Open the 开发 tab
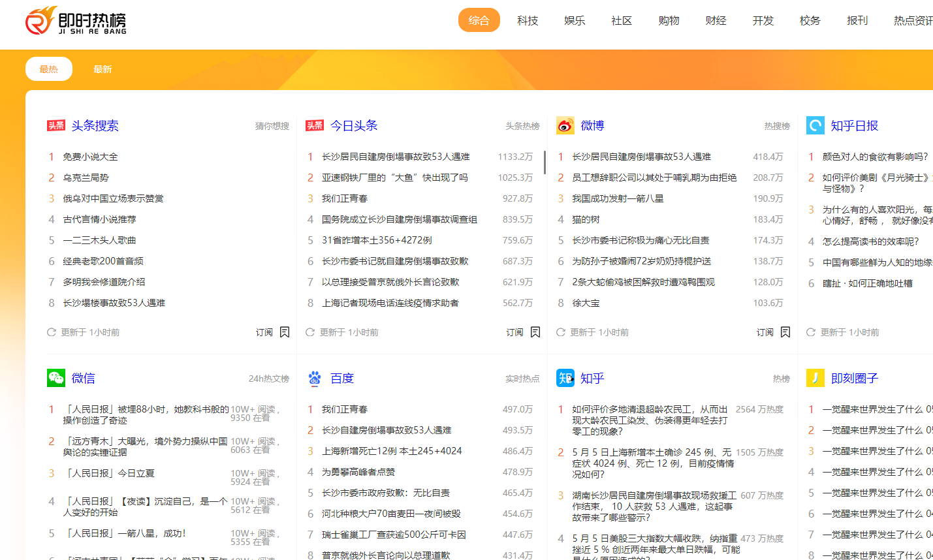 click(x=763, y=20)
